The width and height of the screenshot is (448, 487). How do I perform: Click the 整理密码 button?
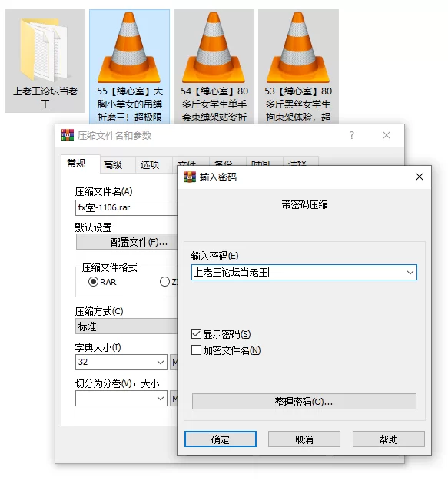pyautogui.click(x=304, y=402)
